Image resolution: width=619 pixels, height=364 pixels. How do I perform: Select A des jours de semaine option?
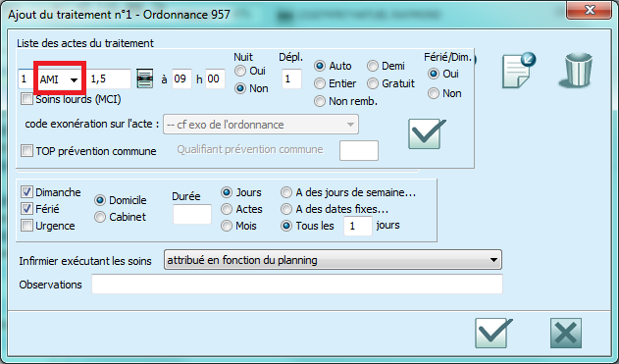286,192
